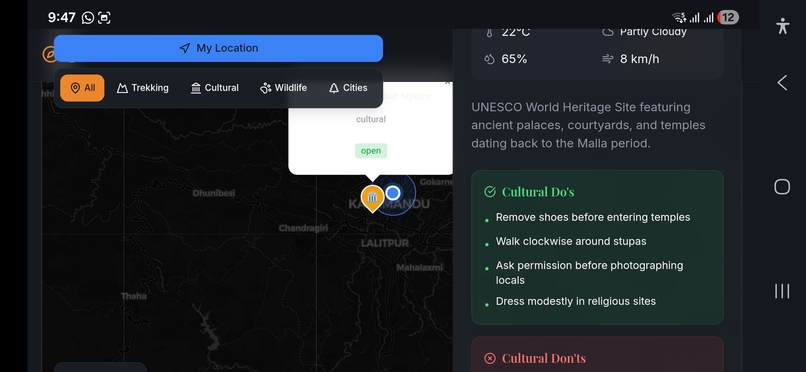Switch to the Wildlife filter

pyautogui.click(x=283, y=88)
